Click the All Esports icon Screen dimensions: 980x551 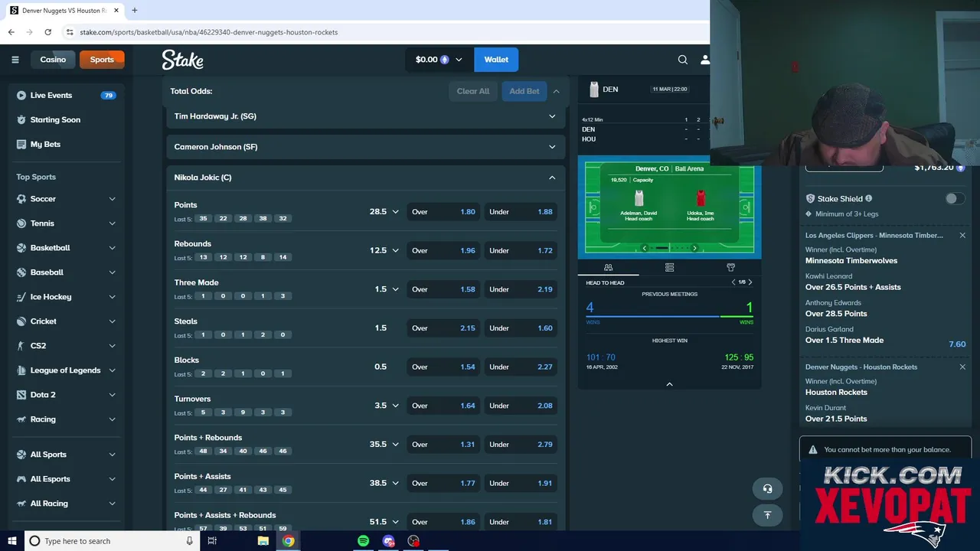tap(21, 479)
